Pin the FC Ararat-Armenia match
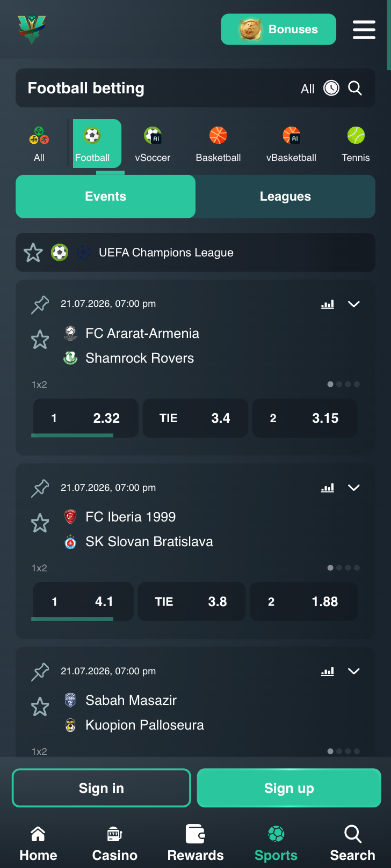The image size is (391, 868). 40,305
